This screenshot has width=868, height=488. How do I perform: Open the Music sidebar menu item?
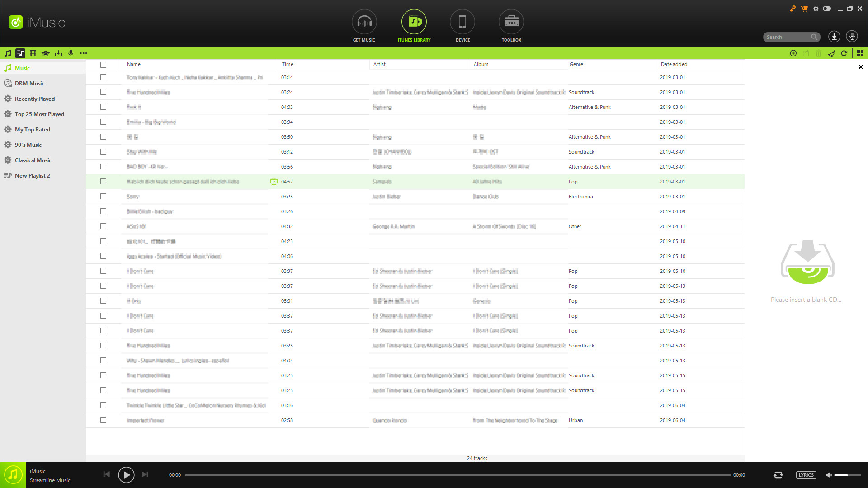(x=21, y=67)
